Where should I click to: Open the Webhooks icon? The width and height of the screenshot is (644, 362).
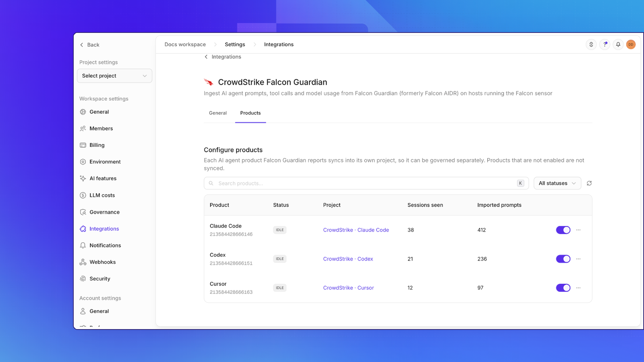point(83,262)
